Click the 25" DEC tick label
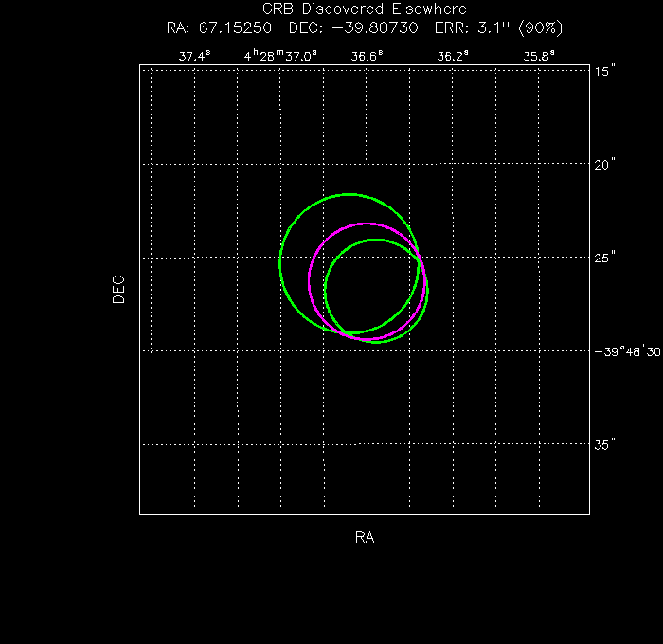The width and height of the screenshot is (663, 644). tap(604, 258)
